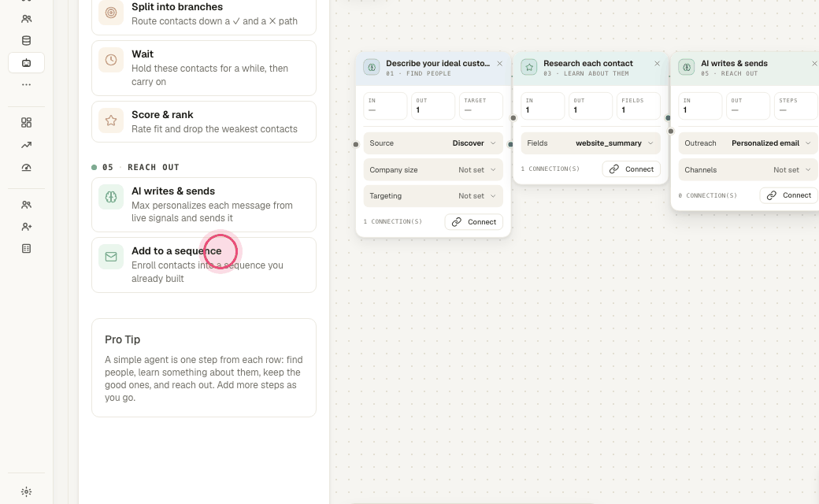Add the Score & rank step
The image size is (819, 504).
204,122
